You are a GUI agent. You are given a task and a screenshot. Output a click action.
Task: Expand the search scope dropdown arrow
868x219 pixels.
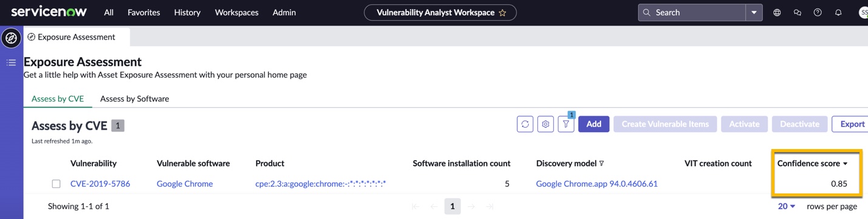pyautogui.click(x=754, y=12)
